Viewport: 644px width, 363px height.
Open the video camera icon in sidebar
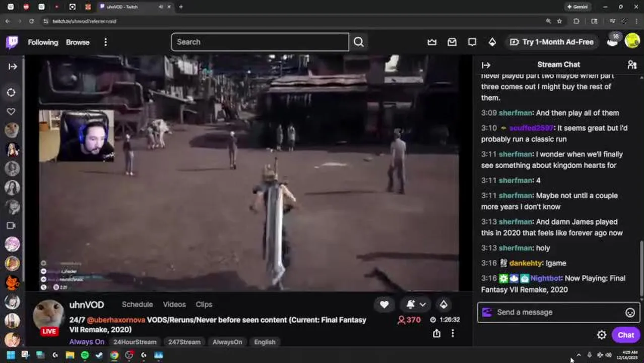11,225
